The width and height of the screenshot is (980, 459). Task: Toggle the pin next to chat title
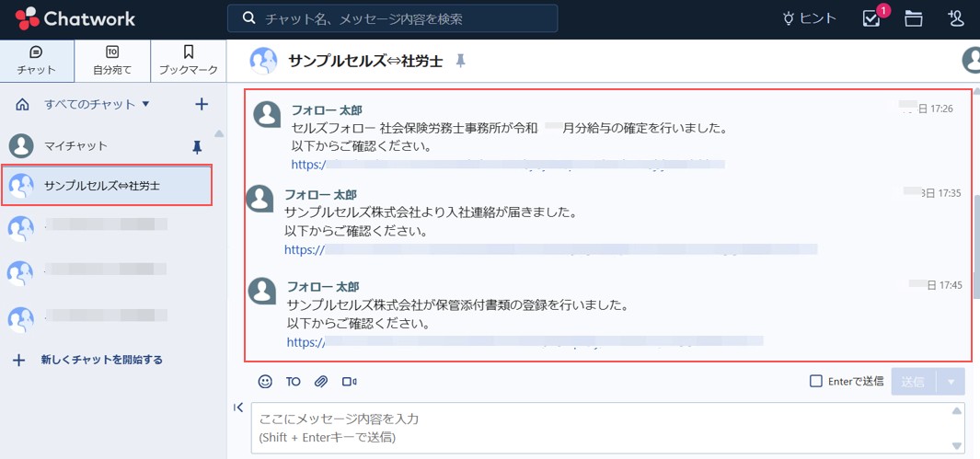(x=461, y=61)
